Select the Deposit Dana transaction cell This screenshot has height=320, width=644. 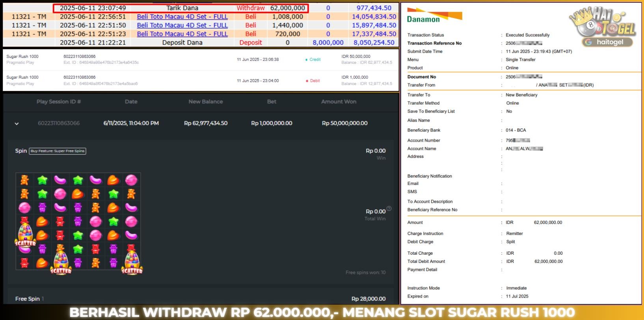182,43
